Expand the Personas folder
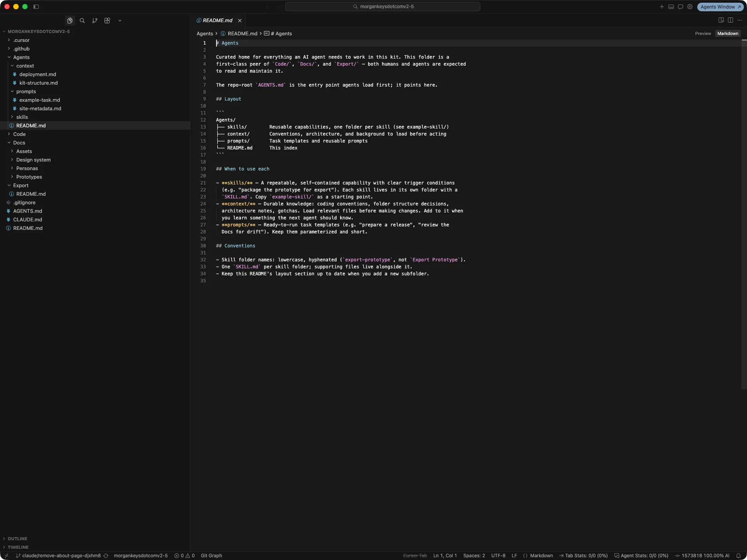The width and height of the screenshot is (747, 560). (27, 168)
